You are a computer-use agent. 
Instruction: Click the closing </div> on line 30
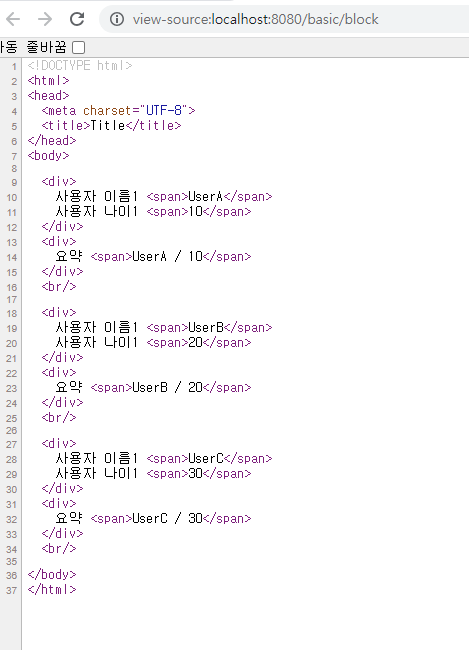coord(62,488)
